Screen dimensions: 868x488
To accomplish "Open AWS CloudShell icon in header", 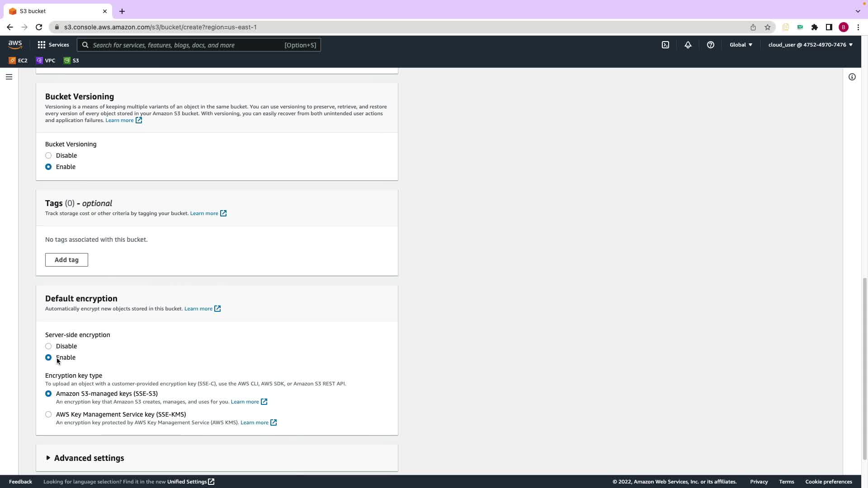I will tap(665, 45).
